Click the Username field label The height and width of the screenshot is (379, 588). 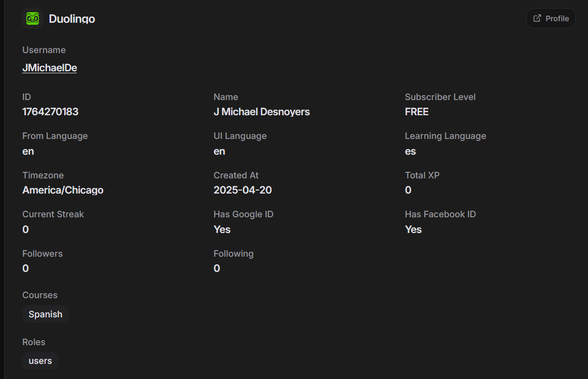(x=44, y=50)
